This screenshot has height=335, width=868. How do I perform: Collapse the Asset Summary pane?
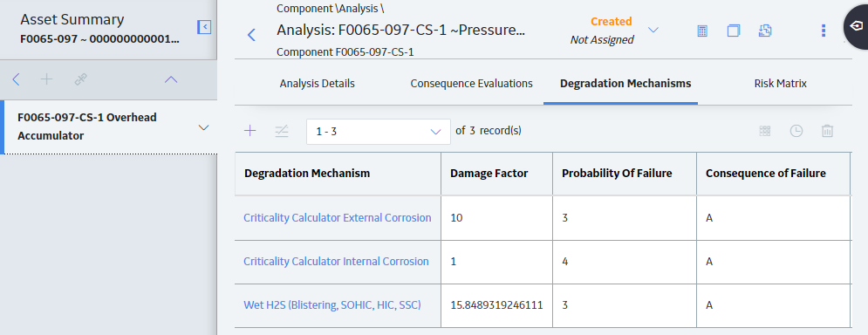[204, 26]
